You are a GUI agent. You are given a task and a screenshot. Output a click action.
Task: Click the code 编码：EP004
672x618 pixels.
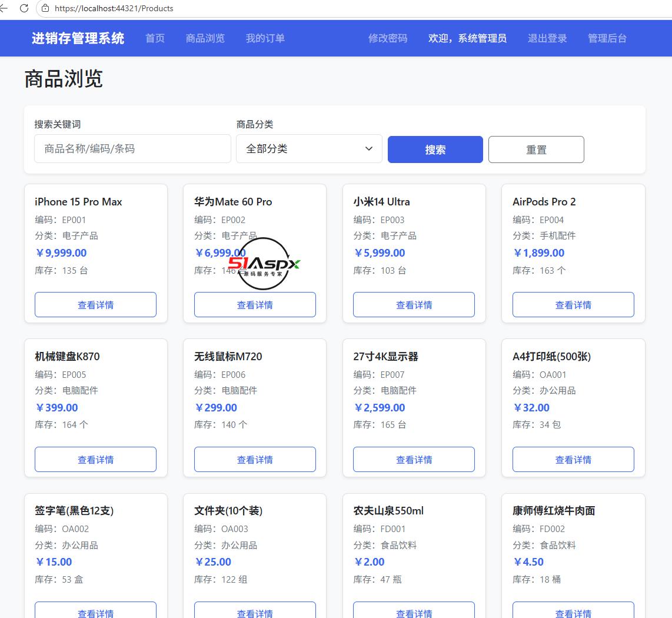pyautogui.click(x=538, y=220)
